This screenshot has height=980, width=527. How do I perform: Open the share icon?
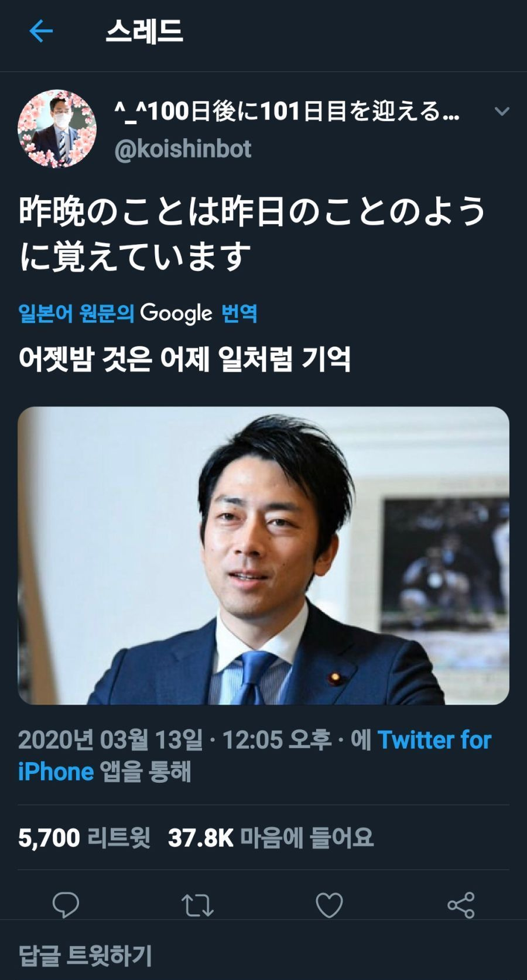[x=461, y=905]
